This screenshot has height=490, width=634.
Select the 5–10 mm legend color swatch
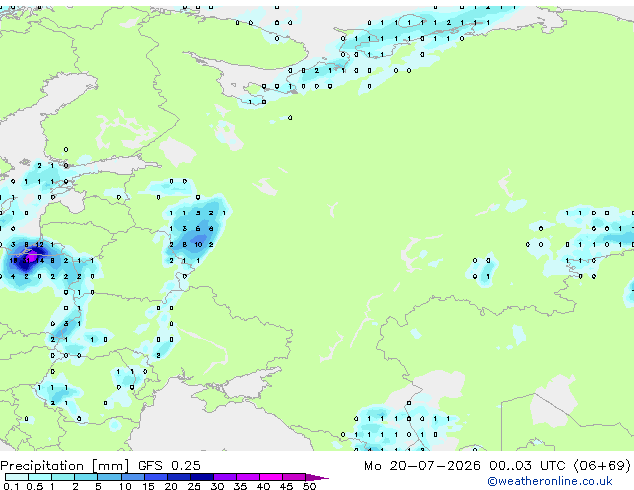[x=109, y=477]
